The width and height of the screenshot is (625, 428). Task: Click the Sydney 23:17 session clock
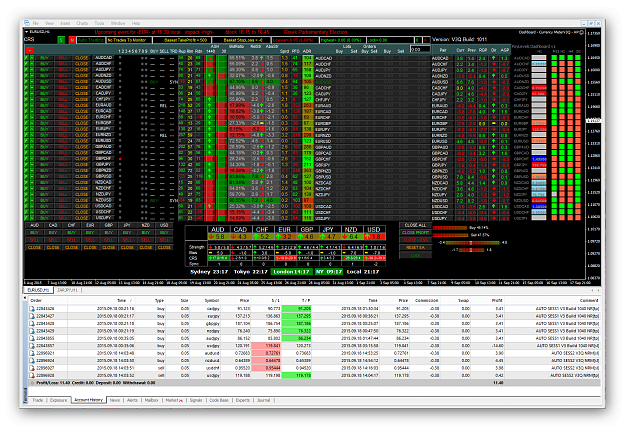(x=209, y=272)
